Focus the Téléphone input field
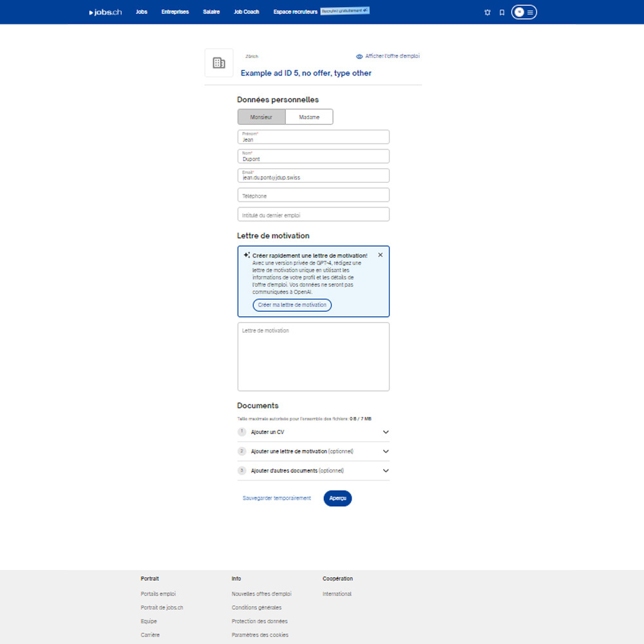Viewport: 644px width, 644px height. pos(313,195)
